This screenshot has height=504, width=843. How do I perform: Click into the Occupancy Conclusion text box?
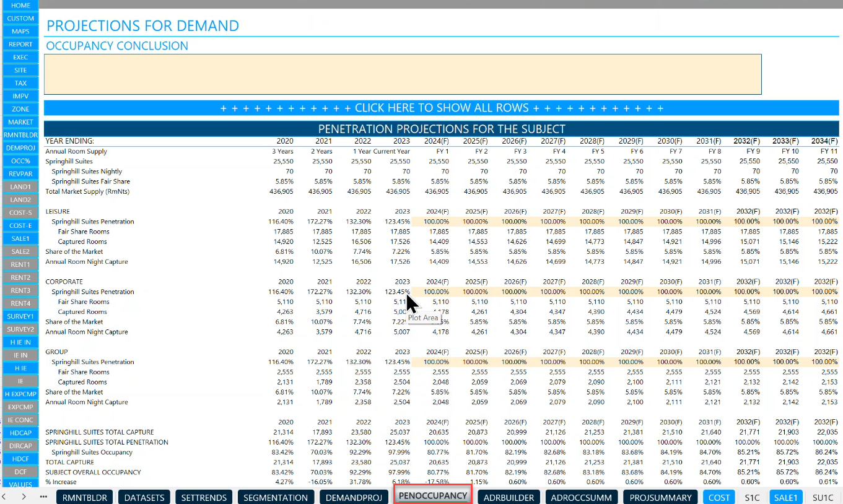[403, 74]
